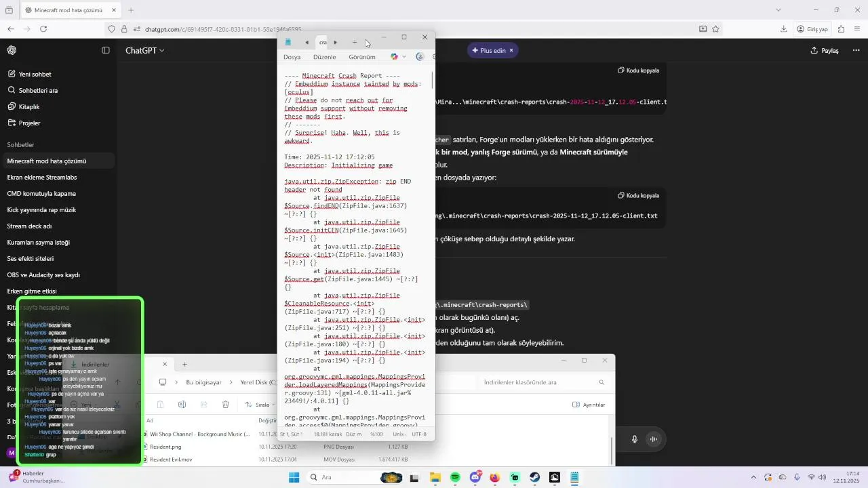Open Projeler in ChatGPT sidebar
Viewport: 868px width, 488px height.
[x=24, y=123]
